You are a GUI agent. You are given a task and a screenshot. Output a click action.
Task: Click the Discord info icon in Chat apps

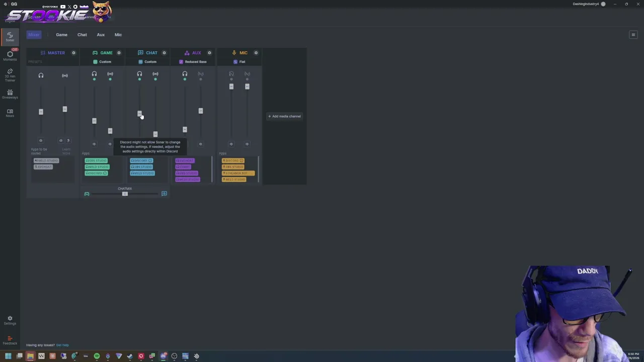coord(150,160)
